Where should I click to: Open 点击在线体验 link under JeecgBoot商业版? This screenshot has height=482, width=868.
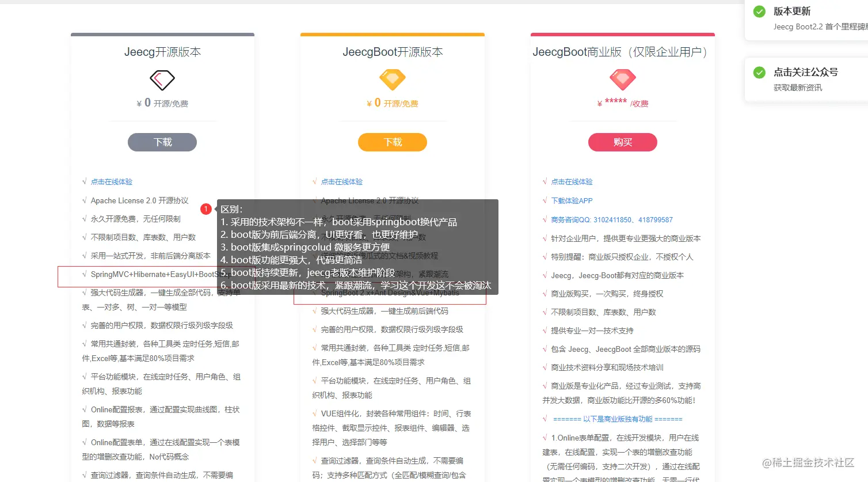pyautogui.click(x=572, y=182)
